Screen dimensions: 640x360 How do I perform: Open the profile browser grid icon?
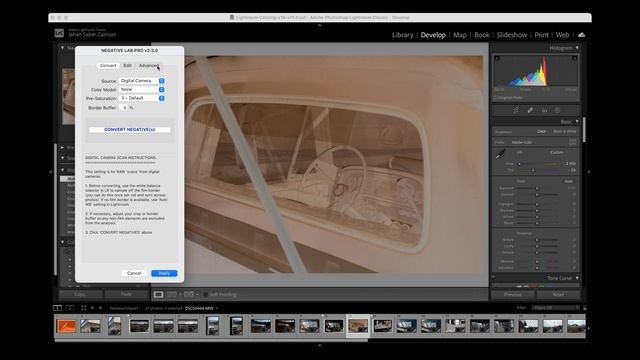pos(573,142)
